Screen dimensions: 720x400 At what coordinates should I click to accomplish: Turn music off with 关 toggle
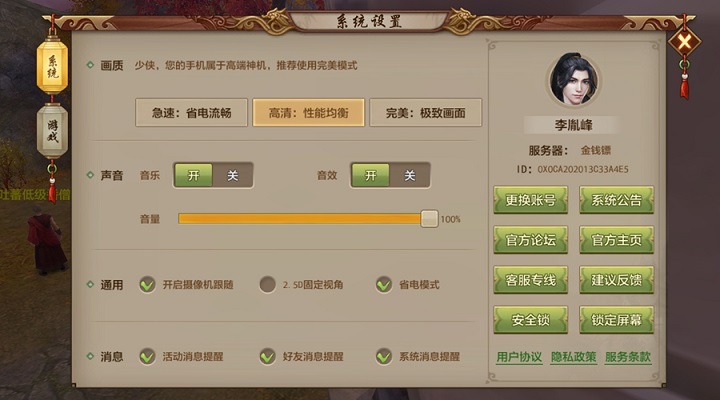click(x=232, y=175)
